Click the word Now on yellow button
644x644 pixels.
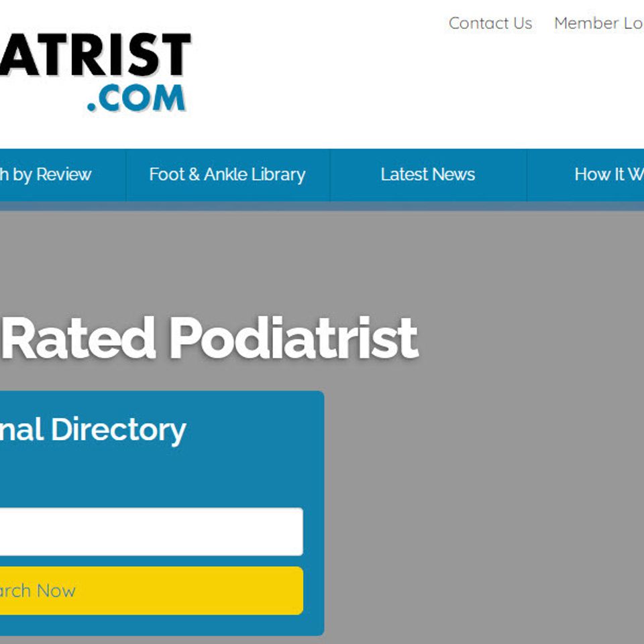[x=56, y=590]
